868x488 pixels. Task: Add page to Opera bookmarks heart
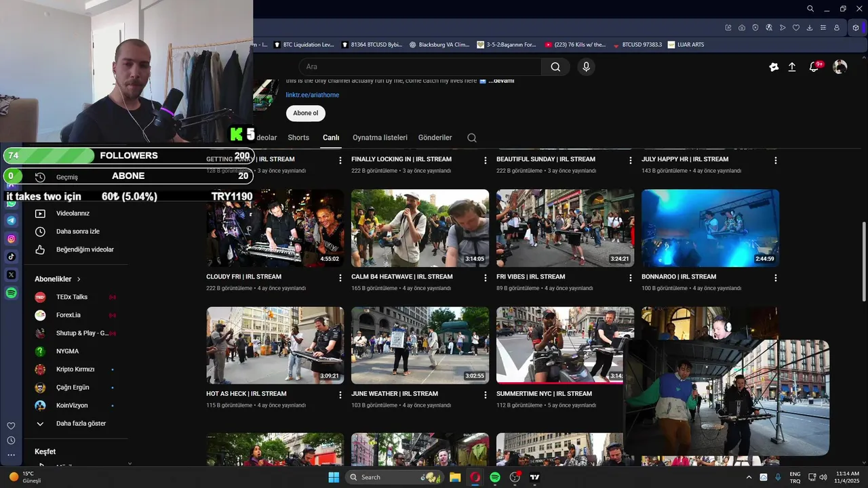(x=796, y=28)
